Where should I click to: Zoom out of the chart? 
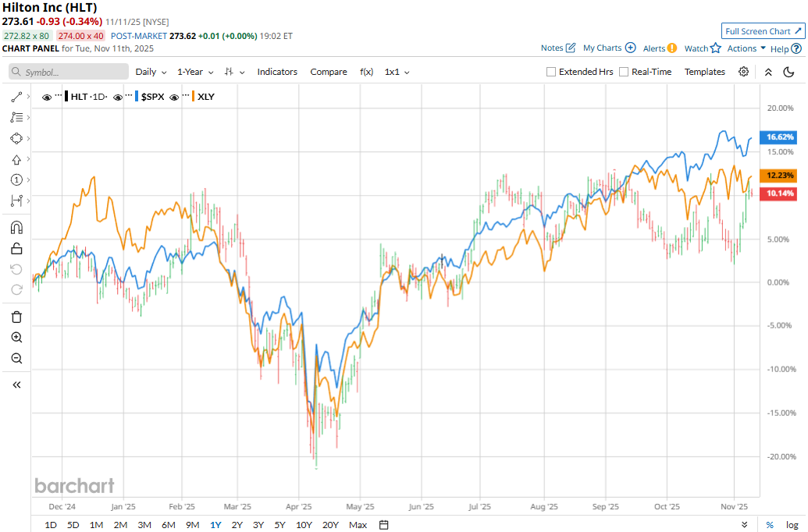[16, 358]
